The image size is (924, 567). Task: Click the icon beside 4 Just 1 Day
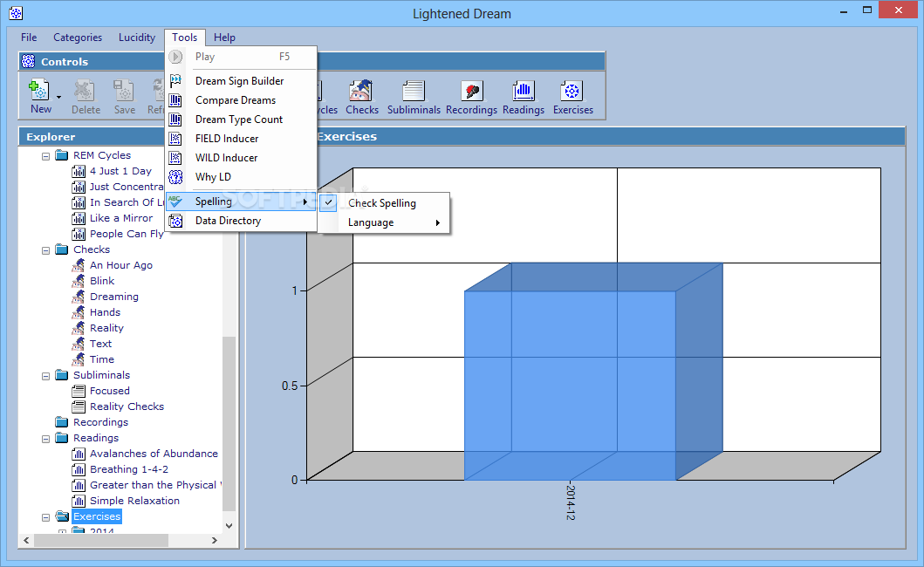tap(79, 171)
